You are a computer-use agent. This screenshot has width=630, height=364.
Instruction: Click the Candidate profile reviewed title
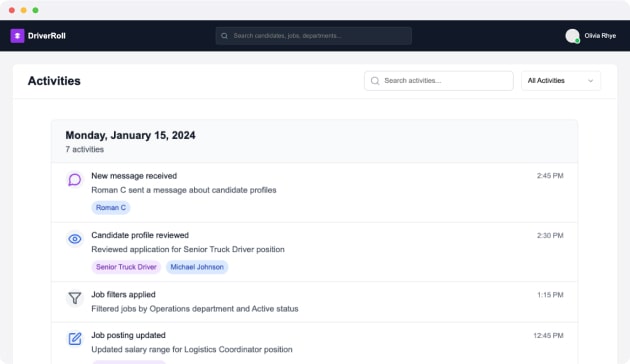click(140, 235)
